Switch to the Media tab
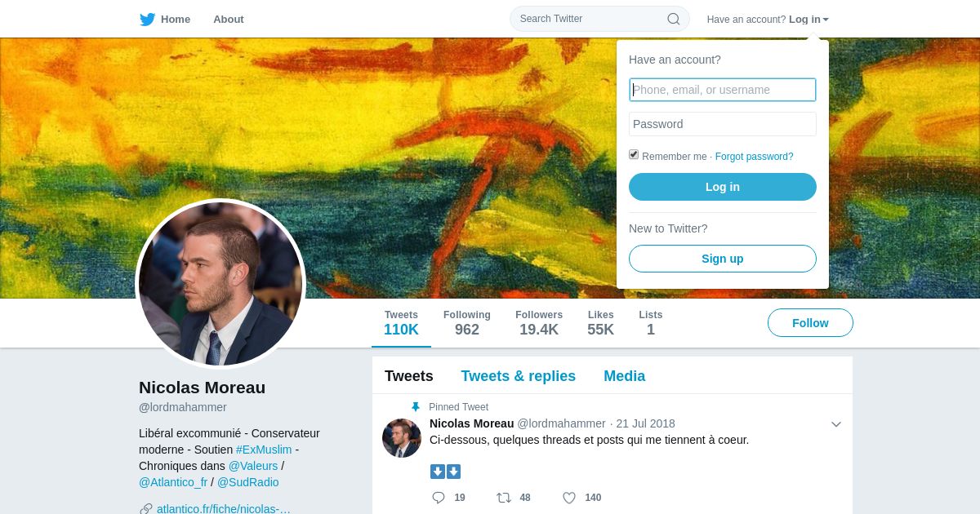Viewport: 980px width, 514px height. click(625, 376)
